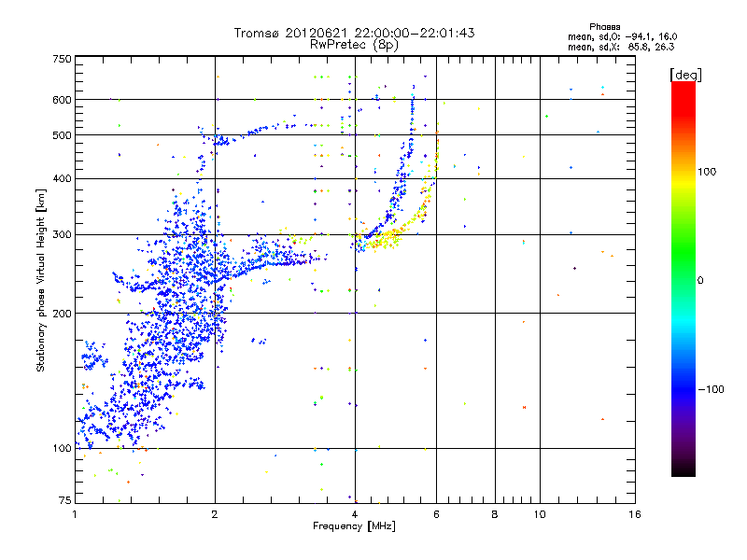Click the y-axis tick label '400'

tap(62, 178)
